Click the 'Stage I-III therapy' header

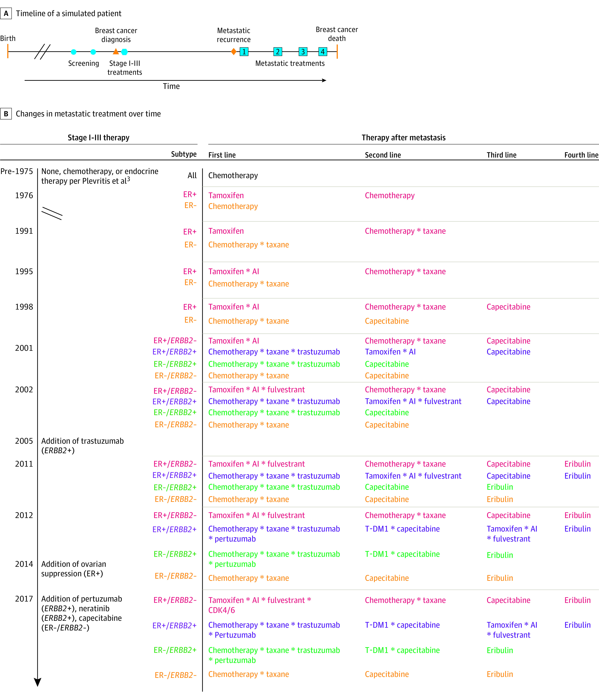click(99, 138)
